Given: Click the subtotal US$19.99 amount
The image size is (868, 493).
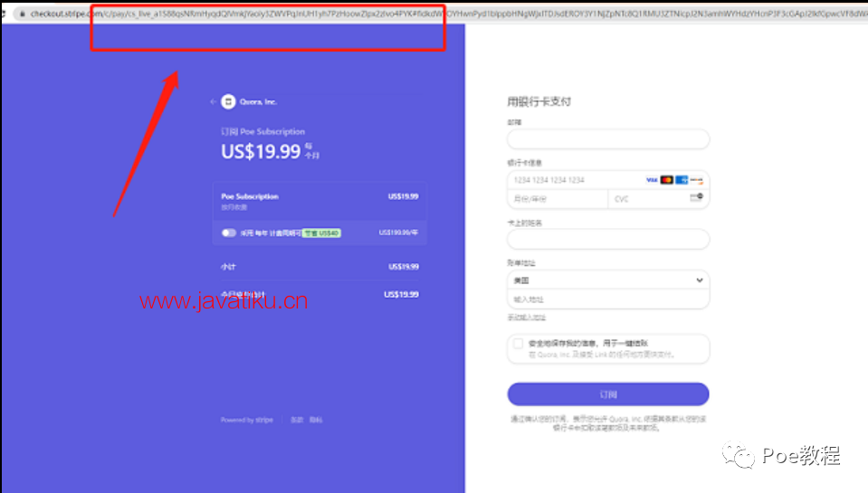Looking at the screenshot, I should [404, 267].
